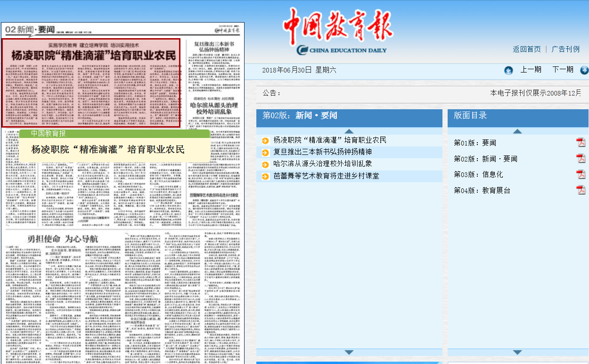Click the previous issue round arrow icon

[x=508, y=70]
